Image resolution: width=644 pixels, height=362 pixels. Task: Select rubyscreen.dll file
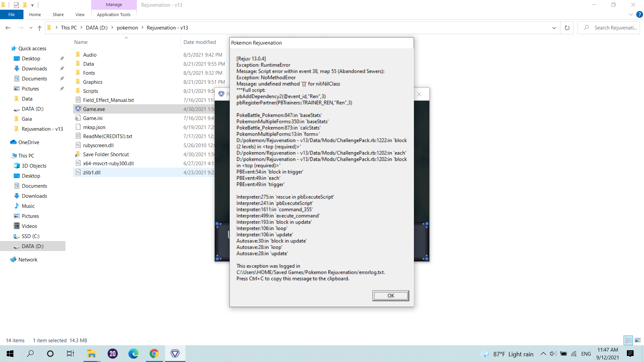tap(98, 145)
